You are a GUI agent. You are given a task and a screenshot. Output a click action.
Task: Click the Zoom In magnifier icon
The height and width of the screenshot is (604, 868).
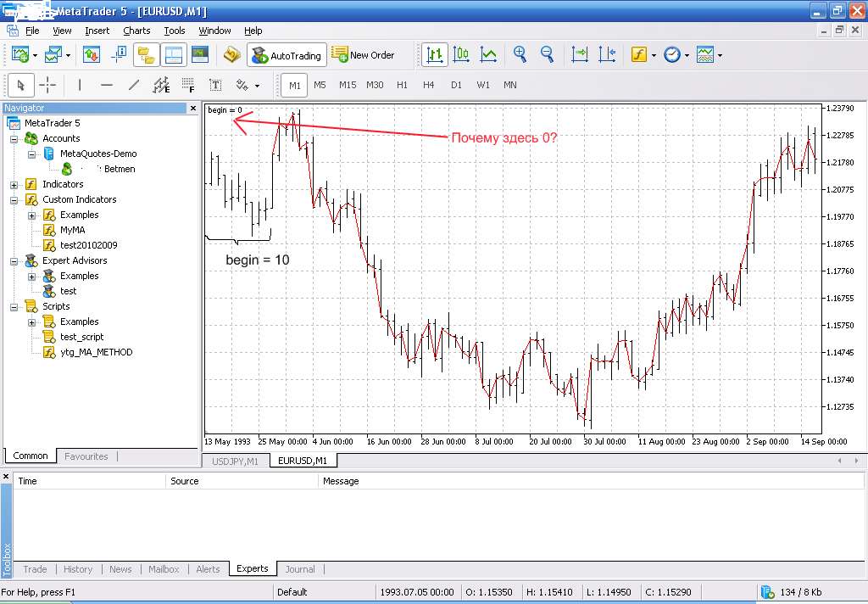point(520,55)
